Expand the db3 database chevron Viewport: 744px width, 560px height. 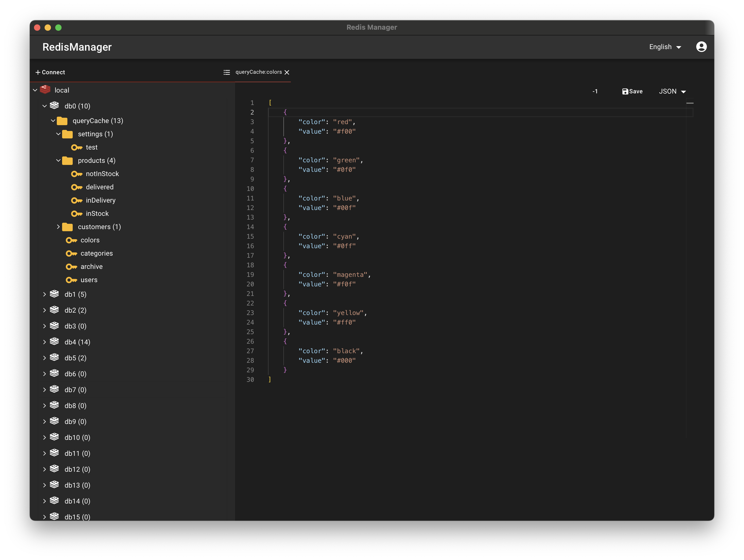pyautogui.click(x=44, y=326)
